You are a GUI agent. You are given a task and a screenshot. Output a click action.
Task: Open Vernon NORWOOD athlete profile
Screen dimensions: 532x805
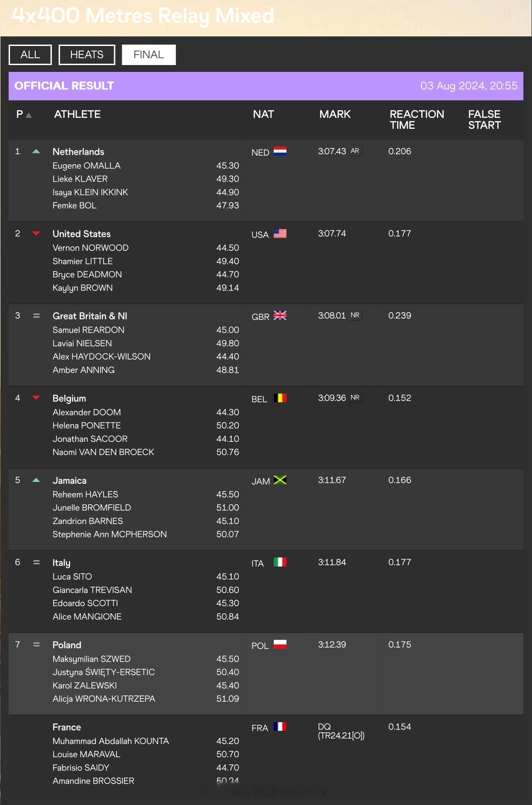click(x=90, y=248)
